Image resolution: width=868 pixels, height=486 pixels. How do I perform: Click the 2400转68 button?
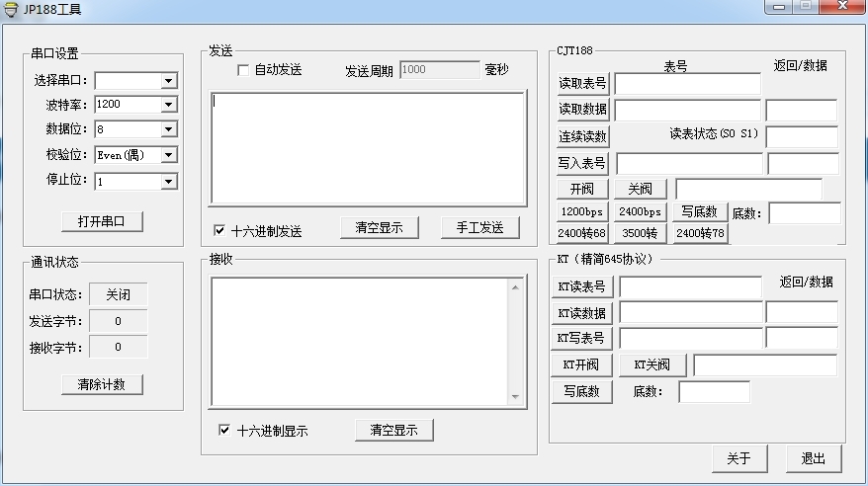582,233
